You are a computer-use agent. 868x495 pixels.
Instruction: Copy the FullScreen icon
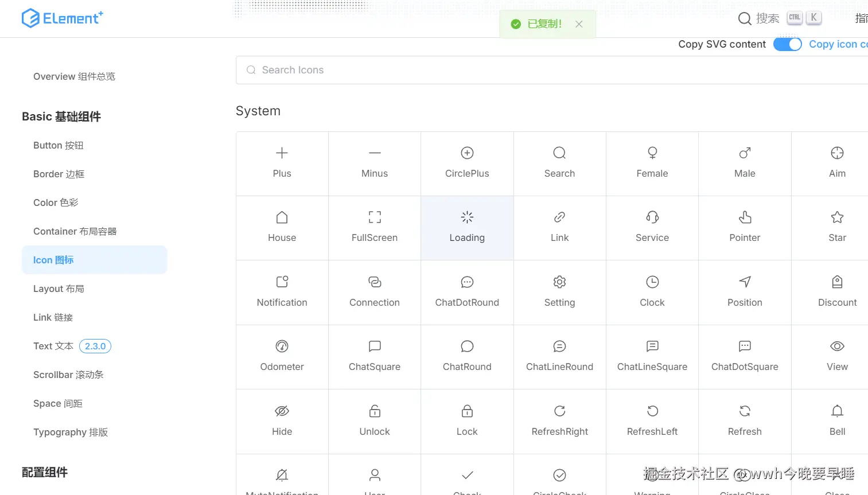(x=375, y=228)
